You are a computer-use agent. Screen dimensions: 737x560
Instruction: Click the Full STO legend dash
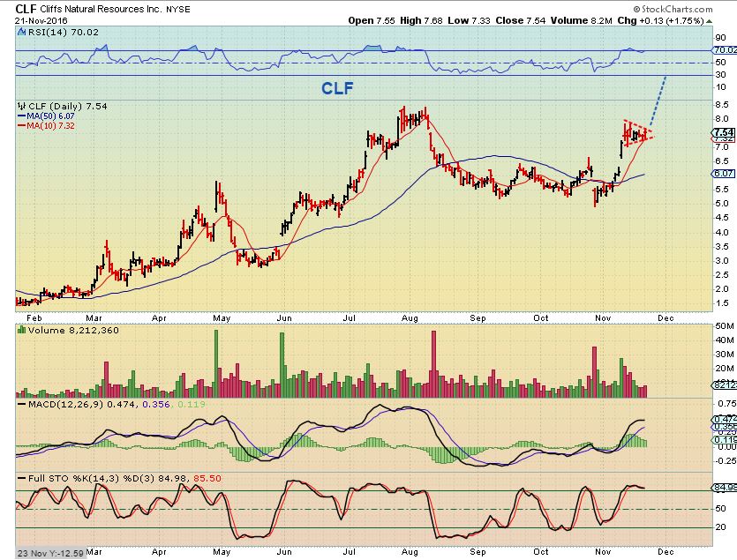click(x=21, y=478)
